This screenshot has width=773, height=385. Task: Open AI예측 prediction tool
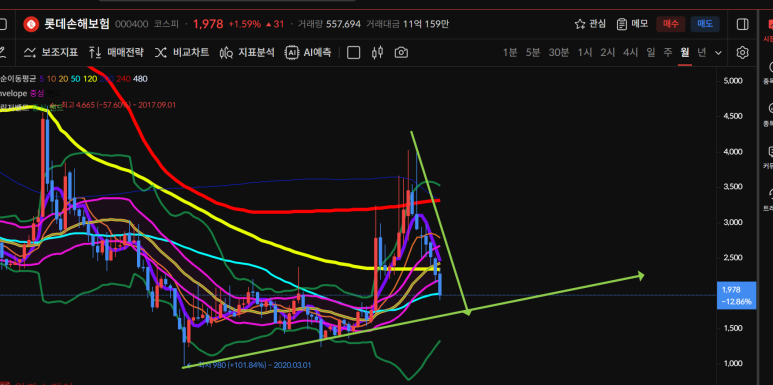click(x=308, y=52)
